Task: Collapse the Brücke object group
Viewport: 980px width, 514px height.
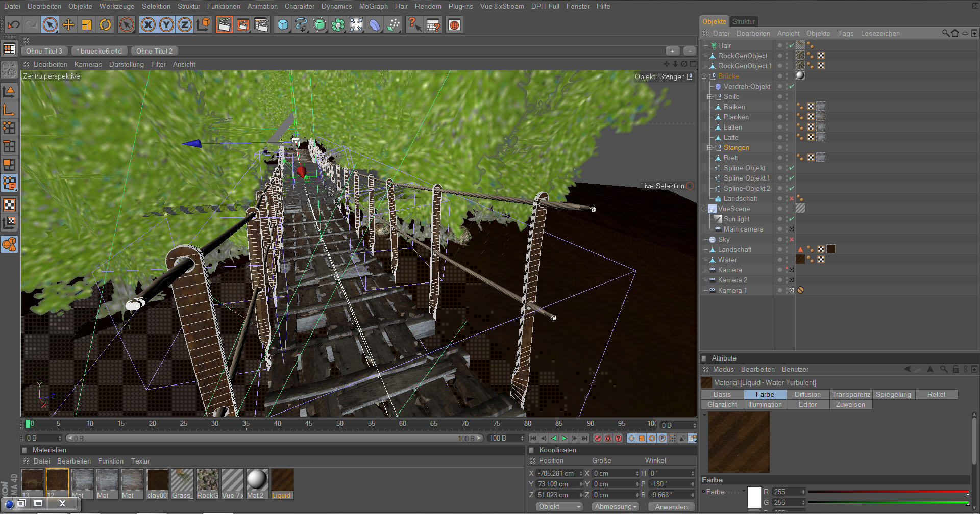Action: click(x=704, y=76)
